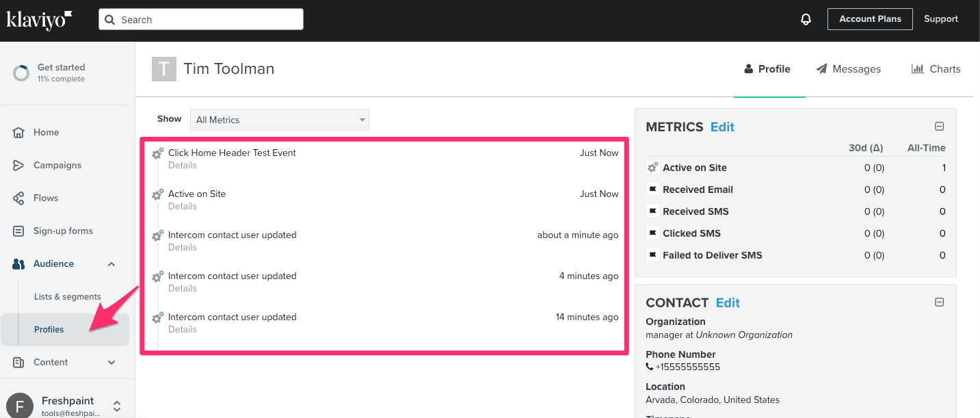The image size is (980, 418).
Task: Open the All Metrics dropdown
Action: tap(279, 120)
